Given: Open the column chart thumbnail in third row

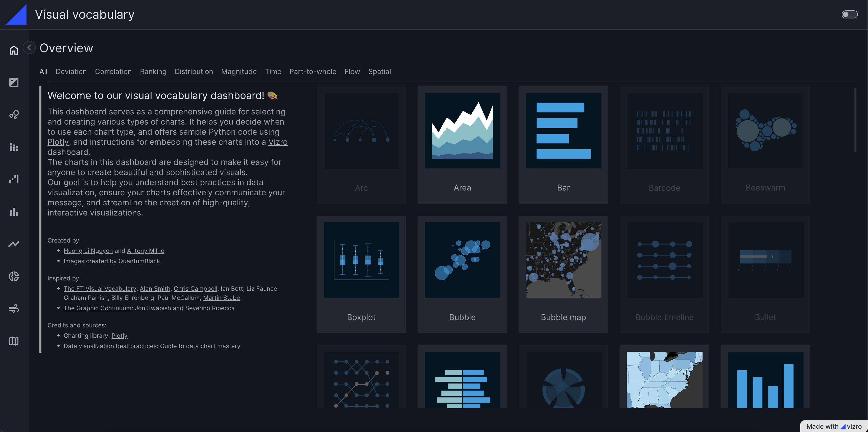Looking at the screenshot, I should click(x=766, y=380).
